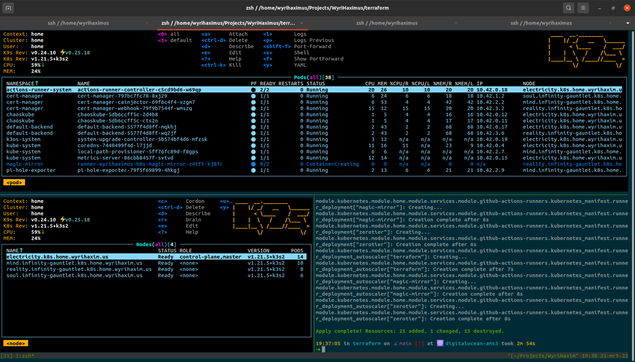The height and width of the screenshot is (362, 635).
Task: Click the NAMESPACE column sort arrow
Action: (x=36, y=83)
